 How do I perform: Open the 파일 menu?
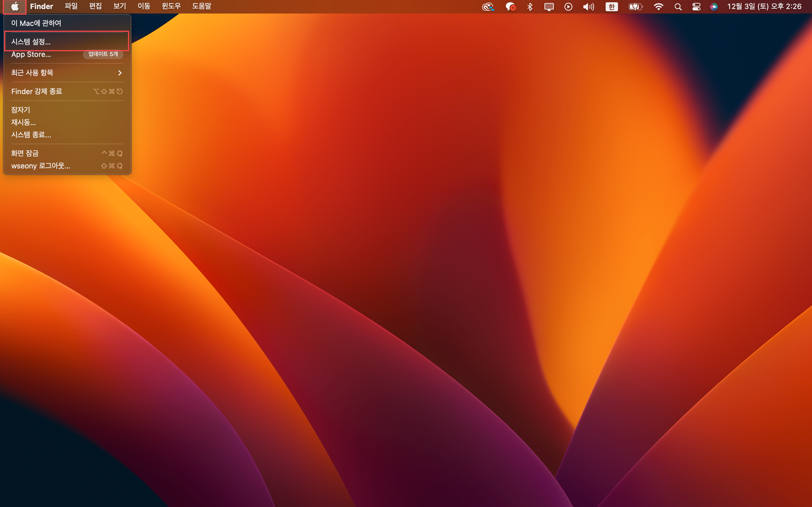point(71,6)
